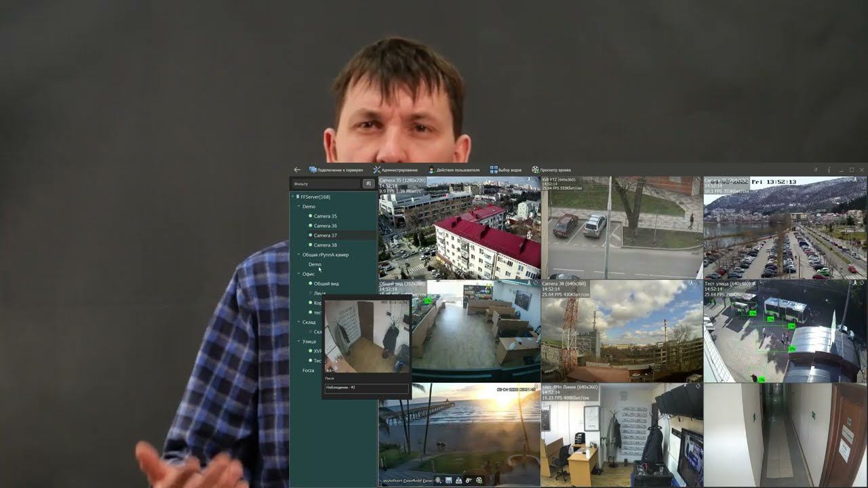This screenshot has height=488, width=868.
Task: Open Подключение к серверам menu
Action: [x=336, y=170]
